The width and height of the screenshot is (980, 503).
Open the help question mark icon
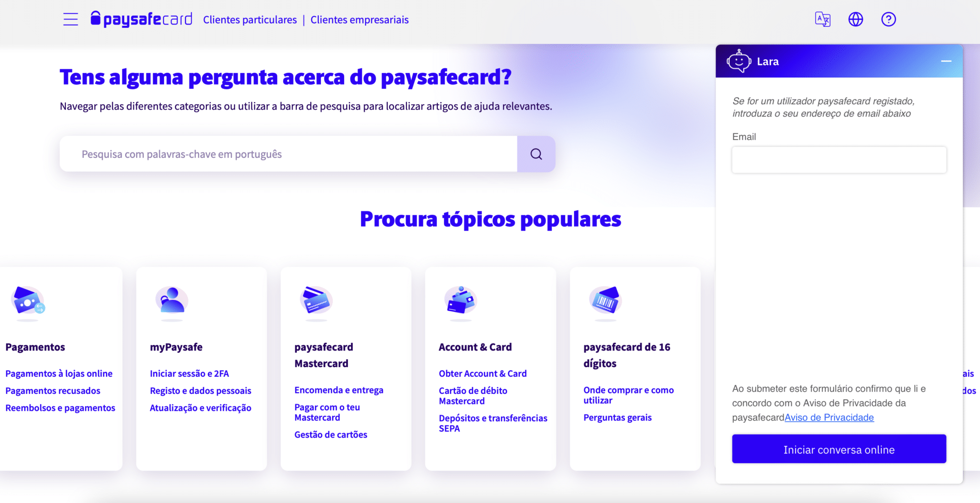(x=888, y=19)
